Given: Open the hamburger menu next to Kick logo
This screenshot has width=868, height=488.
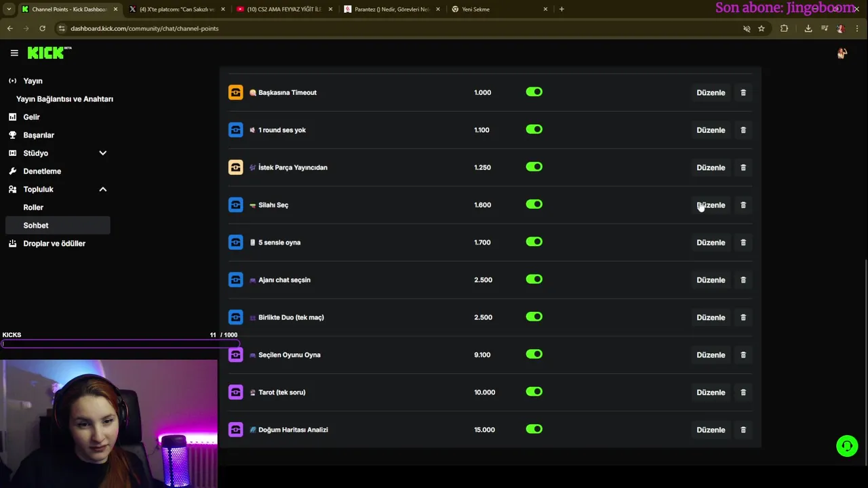Looking at the screenshot, I should coord(14,53).
